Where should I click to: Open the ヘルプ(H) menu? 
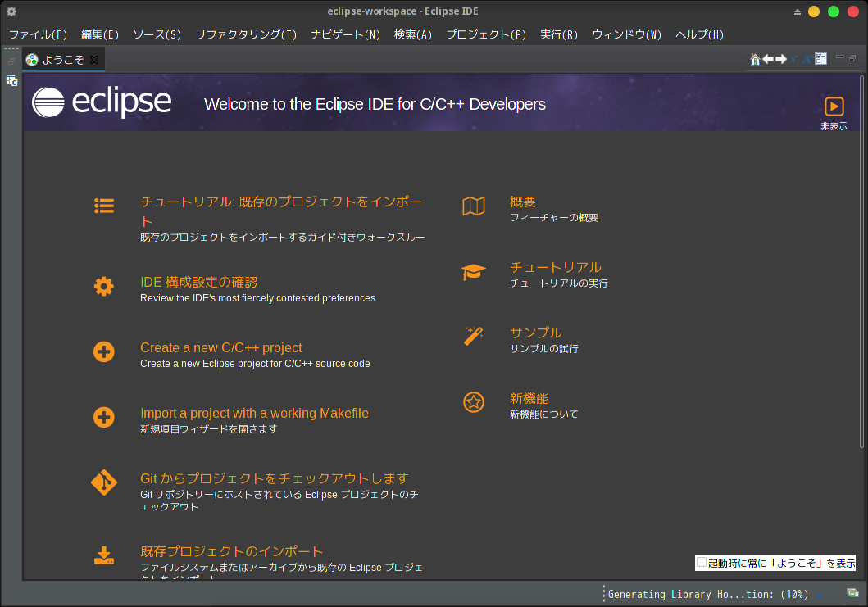pos(700,34)
